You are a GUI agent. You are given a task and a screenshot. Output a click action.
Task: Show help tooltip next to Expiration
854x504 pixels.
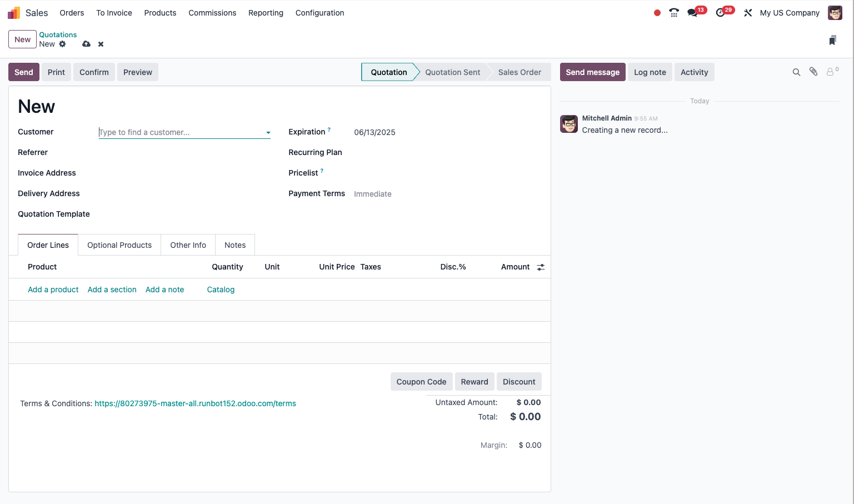point(329,130)
